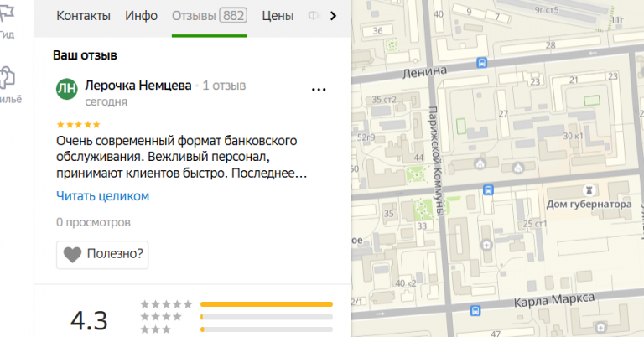The width and height of the screenshot is (644, 337).
Task: Click building number 33 on the map
Action: click(x=422, y=226)
